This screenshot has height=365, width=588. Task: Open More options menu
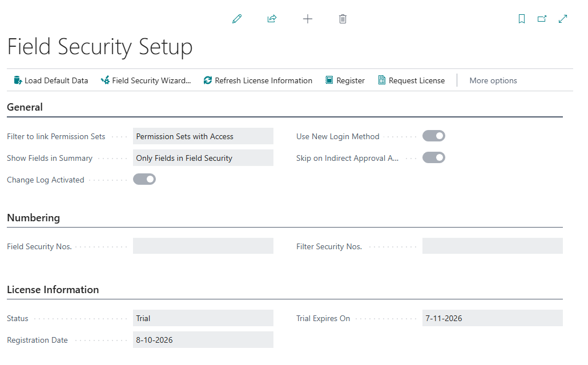tap(493, 80)
